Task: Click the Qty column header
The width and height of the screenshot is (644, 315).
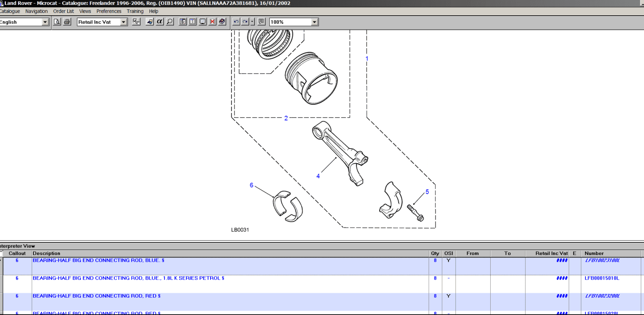Action: coord(435,253)
